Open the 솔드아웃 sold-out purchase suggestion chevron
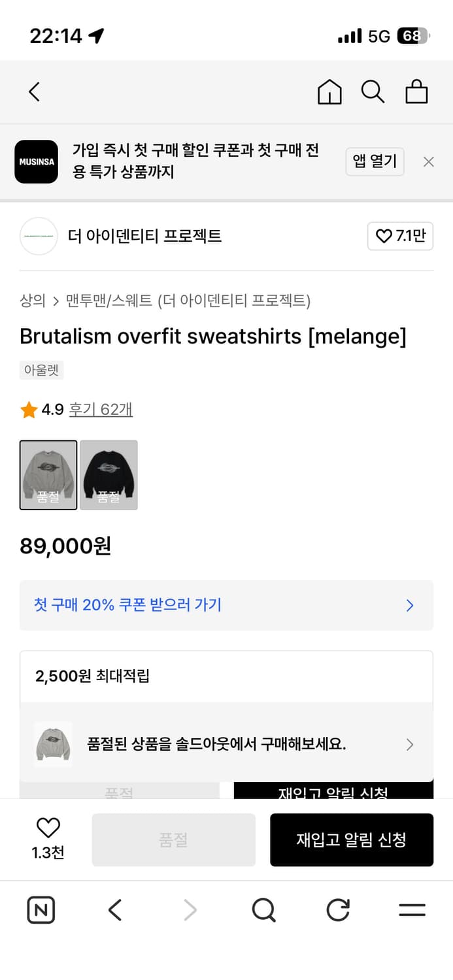This screenshot has height=980, width=453. pos(410,744)
